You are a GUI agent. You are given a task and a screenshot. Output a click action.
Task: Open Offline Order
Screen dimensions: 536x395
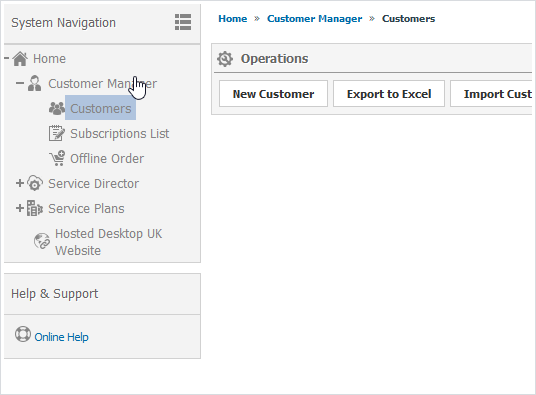(x=107, y=159)
